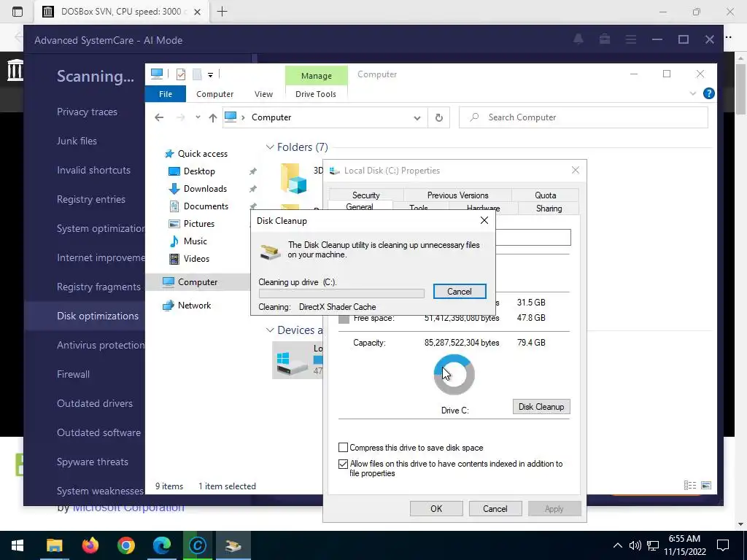Open the Drive Tools ribbon tab
Viewport: 747px width, 560px height.
point(316,94)
